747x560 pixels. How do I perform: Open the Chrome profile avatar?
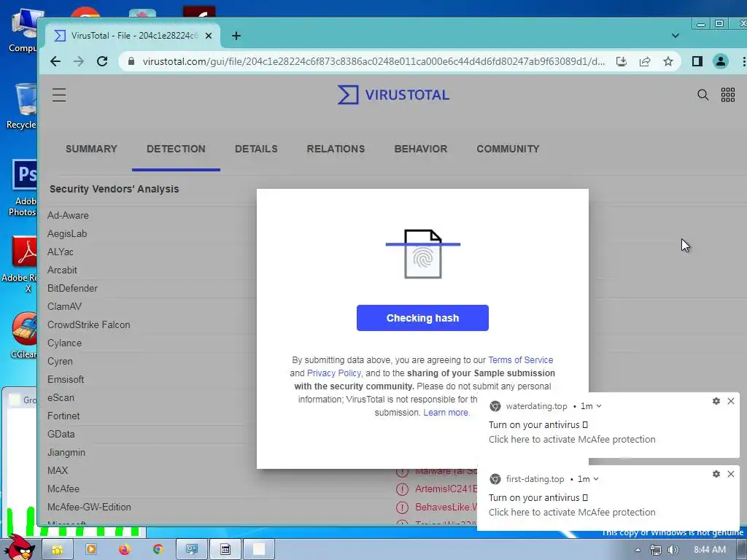point(720,61)
